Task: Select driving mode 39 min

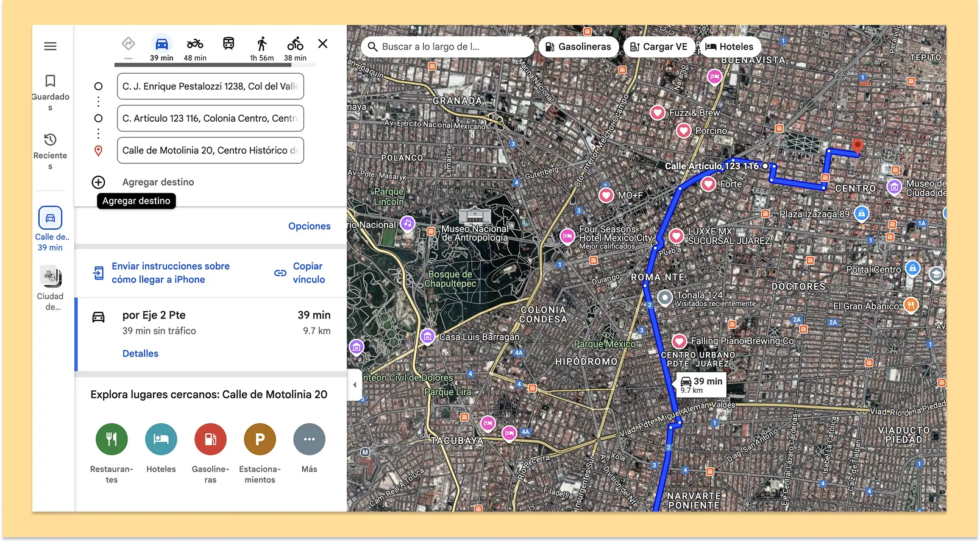Action: tap(162, 48)
